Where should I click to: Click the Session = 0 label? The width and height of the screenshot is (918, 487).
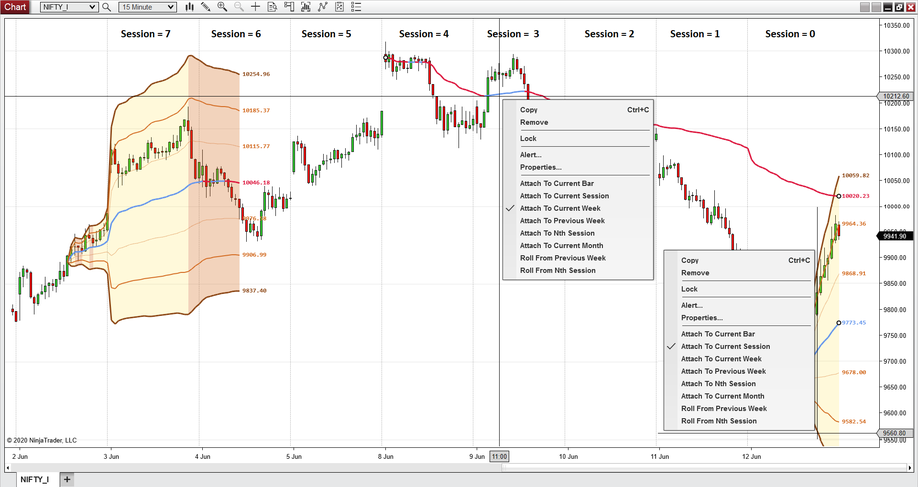[x=790, y=34]
